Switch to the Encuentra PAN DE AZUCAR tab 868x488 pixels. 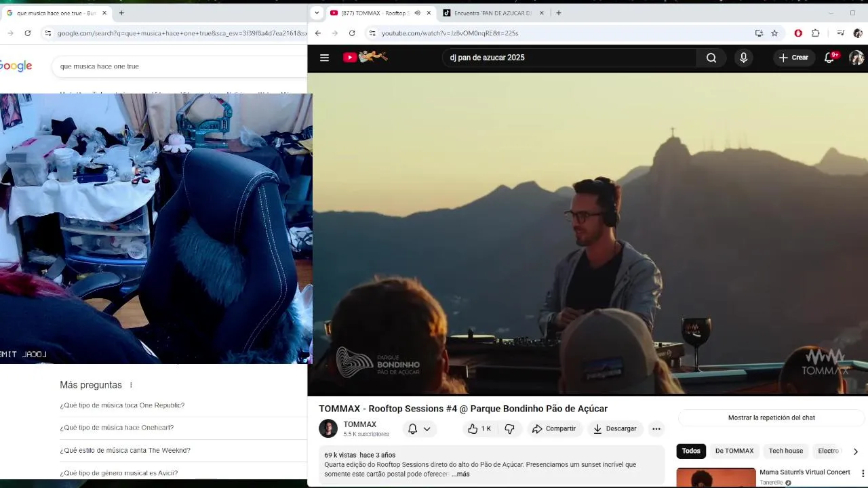tap(493, 13)
